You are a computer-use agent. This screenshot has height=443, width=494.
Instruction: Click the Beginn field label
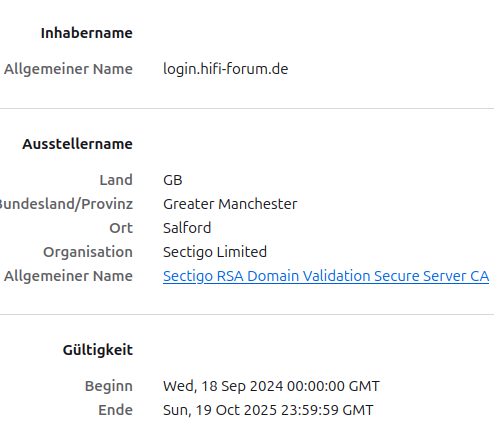click(x=109, y=386)
